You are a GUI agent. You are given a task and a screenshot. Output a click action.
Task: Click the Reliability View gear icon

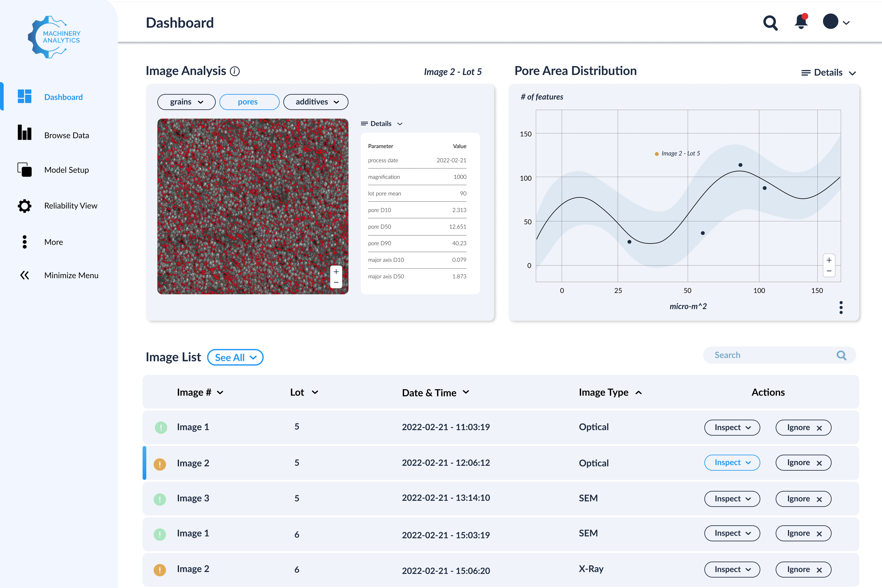(24, 205)
